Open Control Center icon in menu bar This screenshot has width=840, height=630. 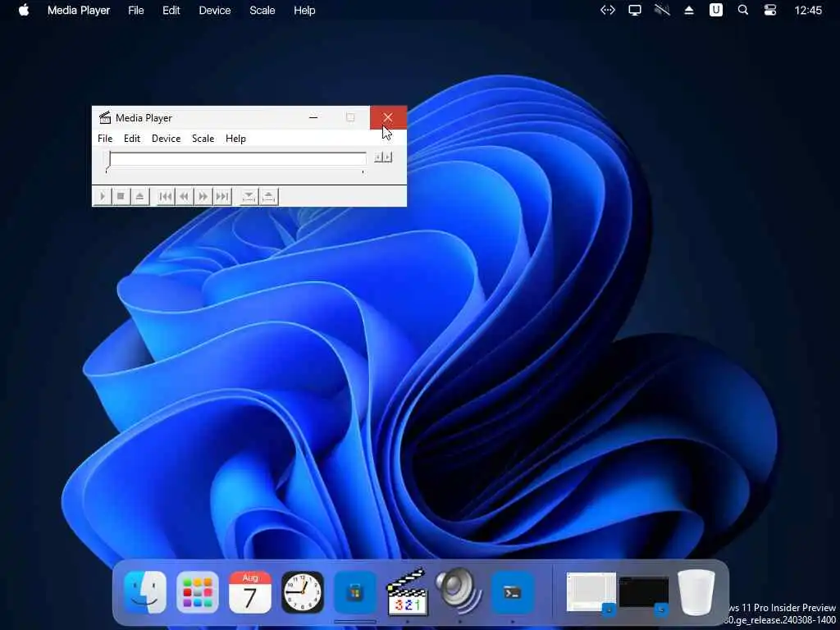770,10
